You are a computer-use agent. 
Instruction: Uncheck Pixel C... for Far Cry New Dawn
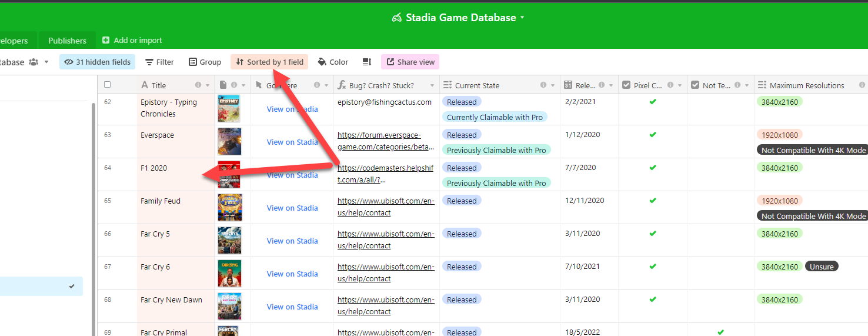pyautogui.click(x=653, y=300)
